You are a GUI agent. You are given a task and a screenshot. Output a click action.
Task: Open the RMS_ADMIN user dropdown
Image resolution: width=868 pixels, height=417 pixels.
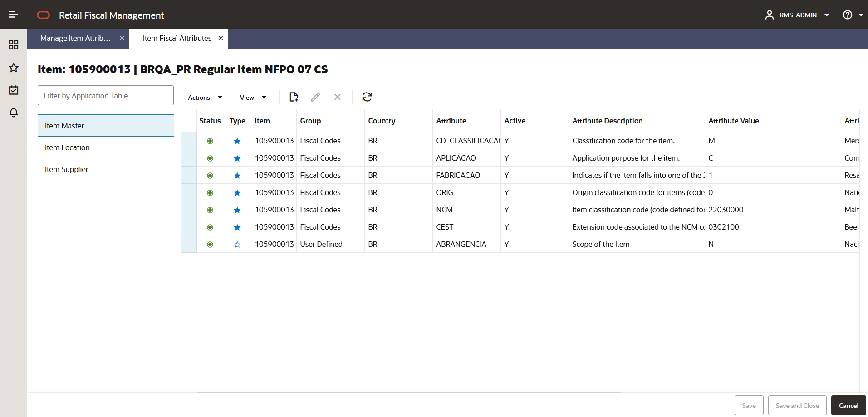(x=797, y=15)
